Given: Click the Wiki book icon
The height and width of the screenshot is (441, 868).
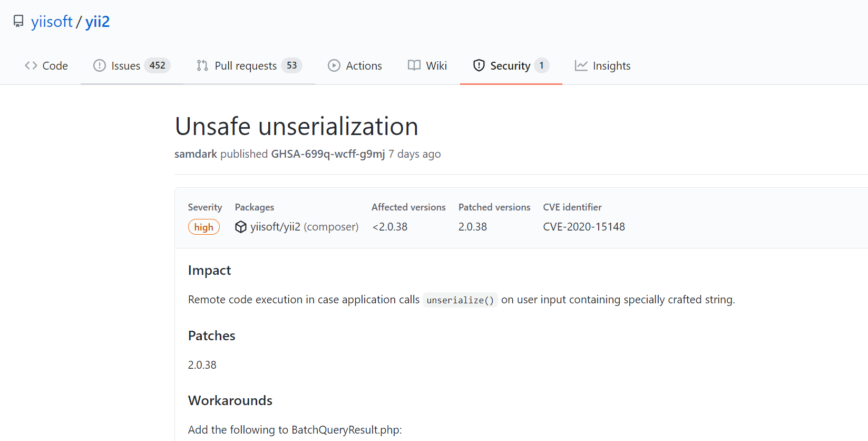Looking at the screenshot, I should [414, 65].
